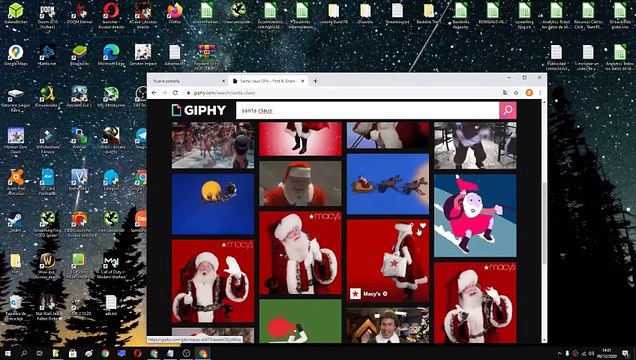
Task: Switch to the 'Nueva pestaña' tab
Action: click(187, 81)
